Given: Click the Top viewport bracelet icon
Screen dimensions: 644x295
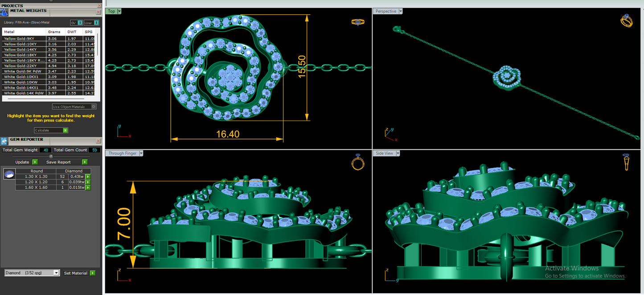Looking at the screenshot, I should tap(357, 22).
